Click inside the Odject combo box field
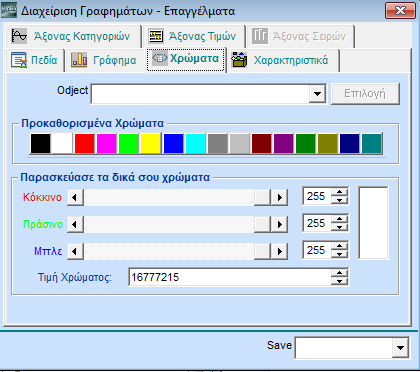420x372 pixels. click(201, 94)
